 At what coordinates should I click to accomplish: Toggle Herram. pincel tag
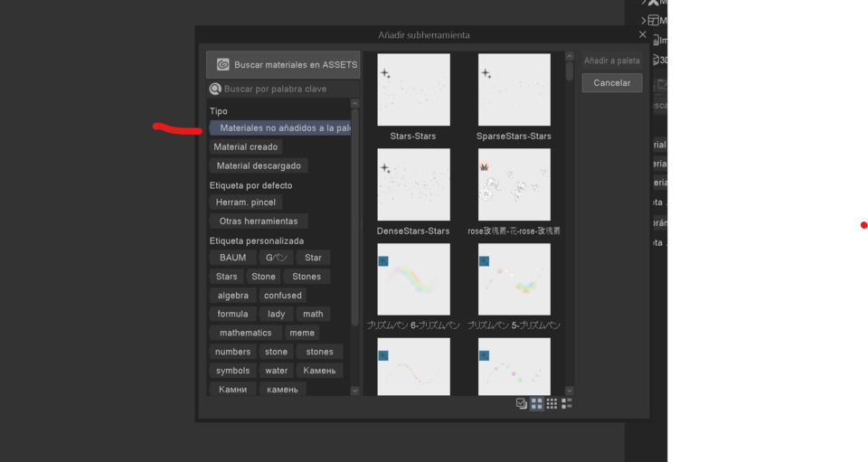246,202
